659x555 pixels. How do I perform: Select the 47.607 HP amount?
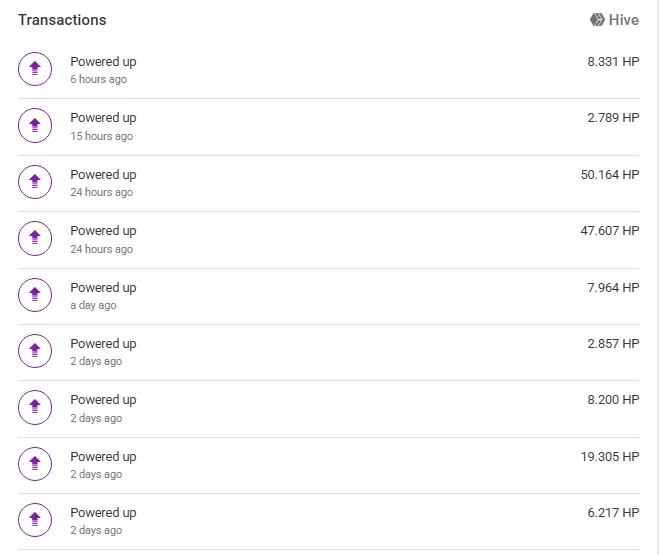pyautogui.click(x=610, y=230)
